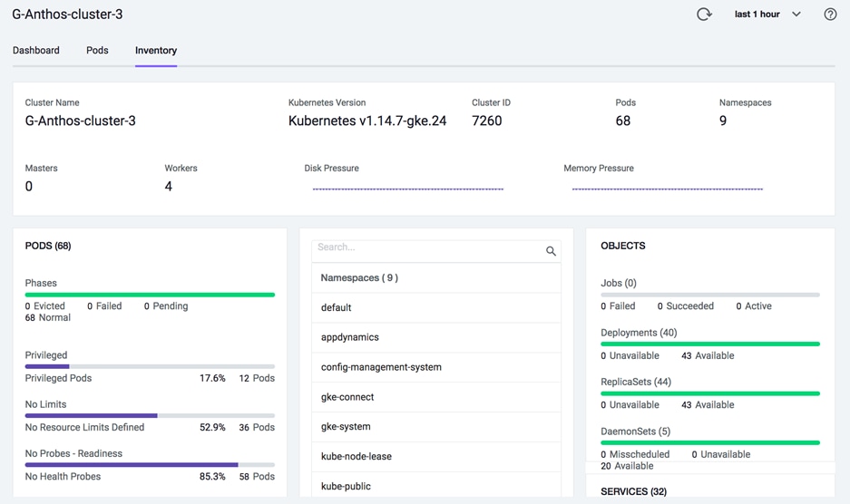Screen dimensions: 850x504
Task: Click the Cluster ID value 7260
Action: [487, 121]
